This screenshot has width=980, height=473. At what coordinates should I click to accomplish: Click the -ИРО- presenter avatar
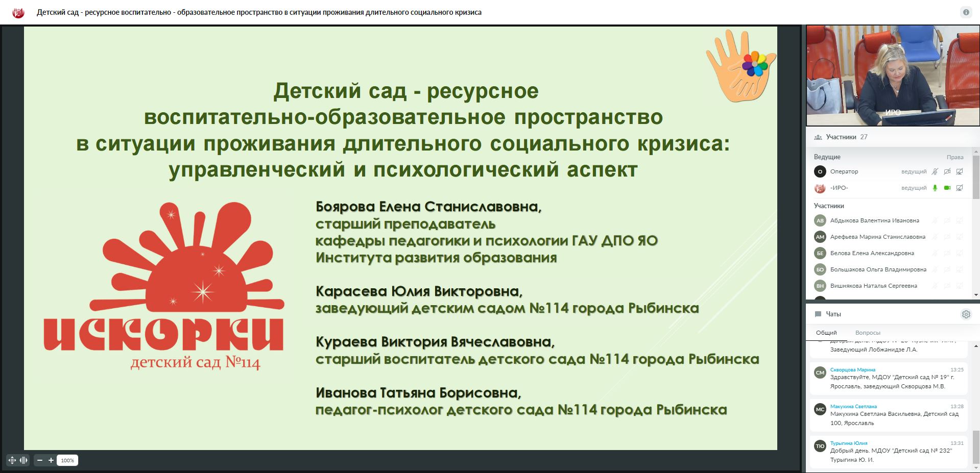click(x=820, y=188)
